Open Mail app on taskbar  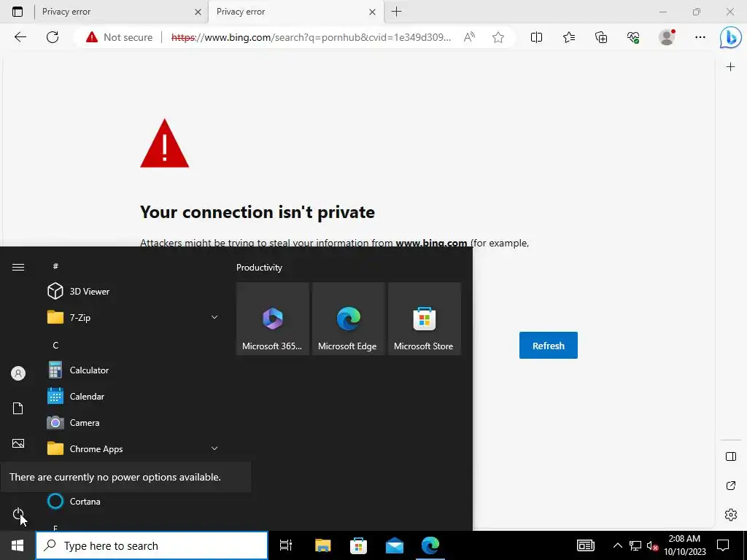tap(395, 545)
